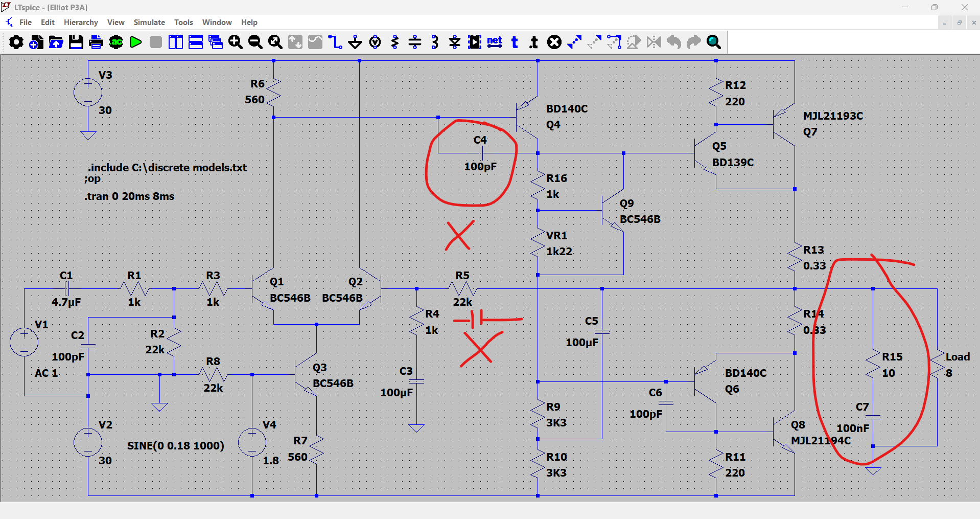Image resolution: width=980 pixels, height=519 pixels.
Task: Minimize the inner schematic window
Action: point(945,22)
